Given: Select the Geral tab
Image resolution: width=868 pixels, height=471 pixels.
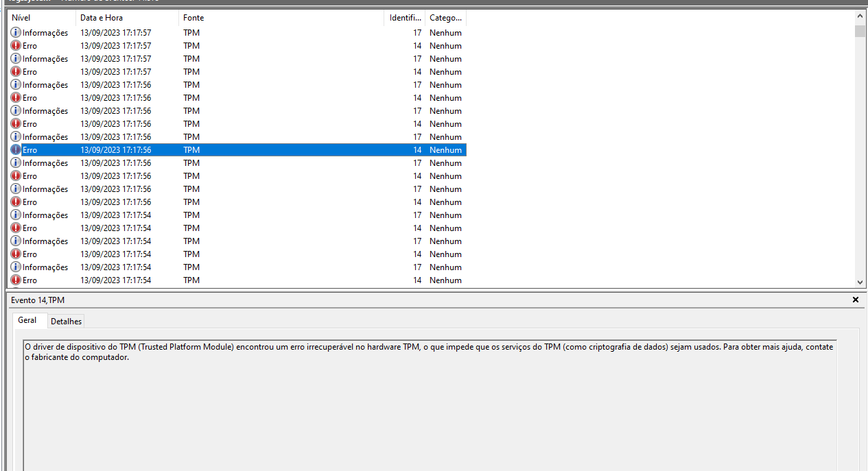Looking at the screenshot, I should click(x=27, y=320).
